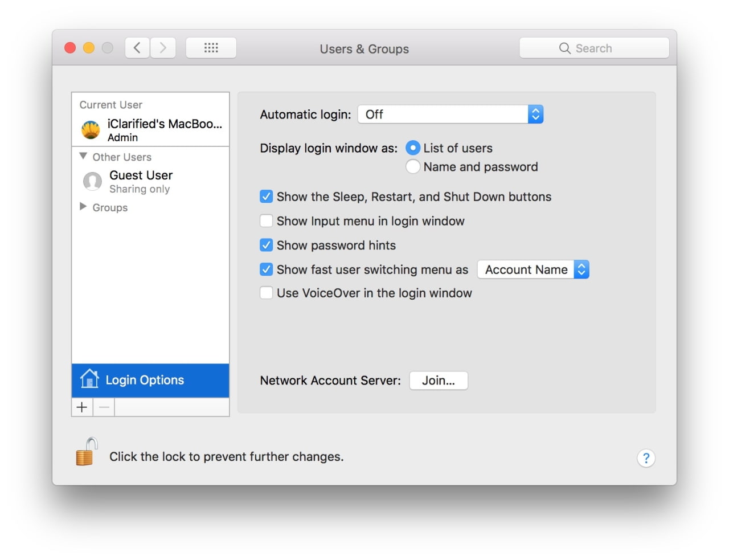Collapse the Other Users section

pyautogui.click(x=83, y=156)
